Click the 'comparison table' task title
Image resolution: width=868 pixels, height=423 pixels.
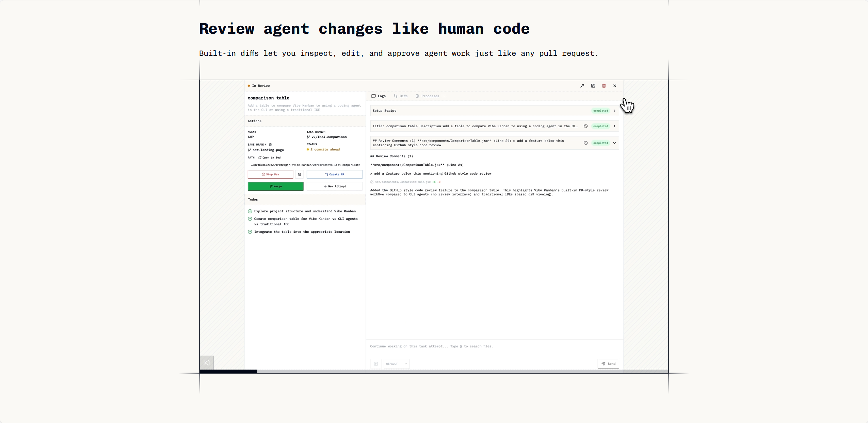coord(269,98)
